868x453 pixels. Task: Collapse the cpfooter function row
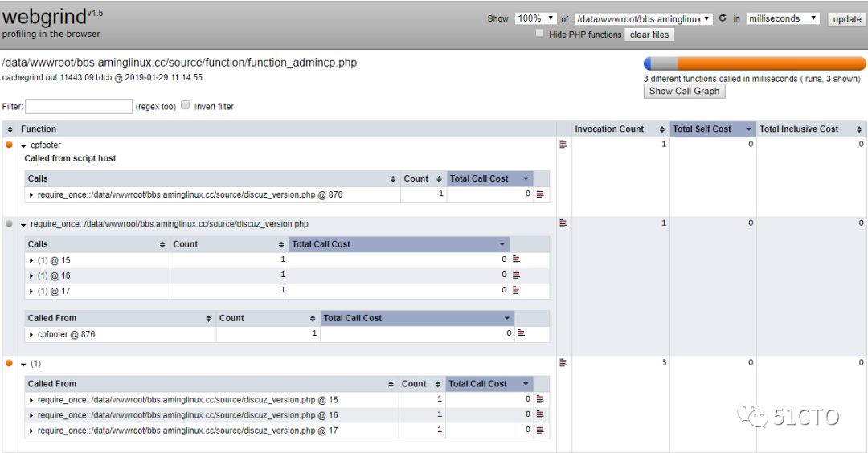(x=24, y=145)
